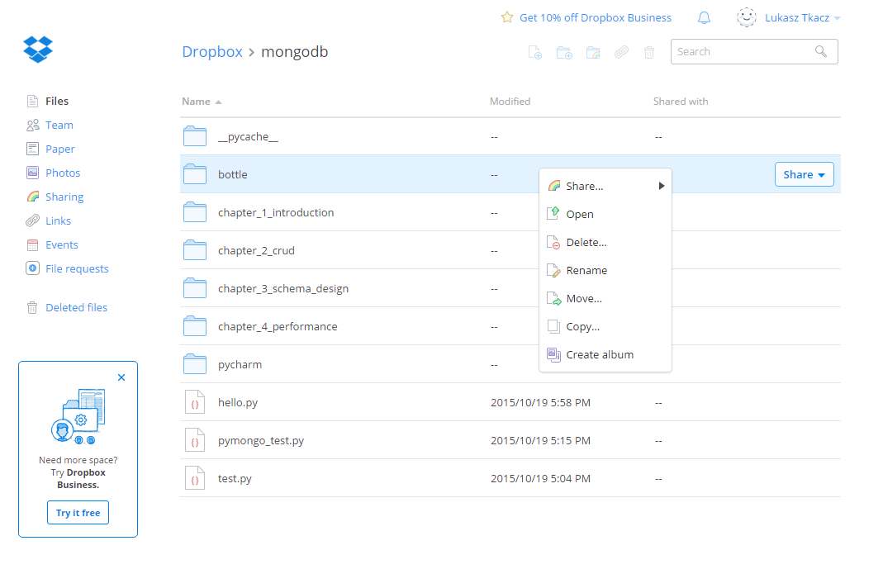This screenshot has height=588, width=883.
Task: Open the Share dropdown button for bottle
Action: [x=805, y=174]
